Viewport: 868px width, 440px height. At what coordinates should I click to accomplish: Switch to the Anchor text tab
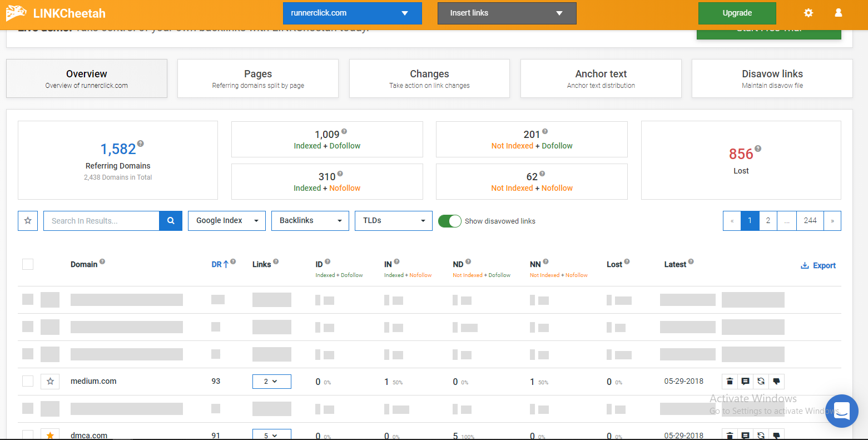(601, 78)
